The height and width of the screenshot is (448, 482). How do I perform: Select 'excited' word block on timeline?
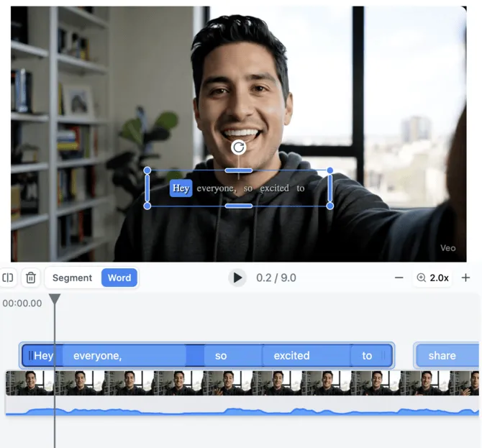pos(306,356)
